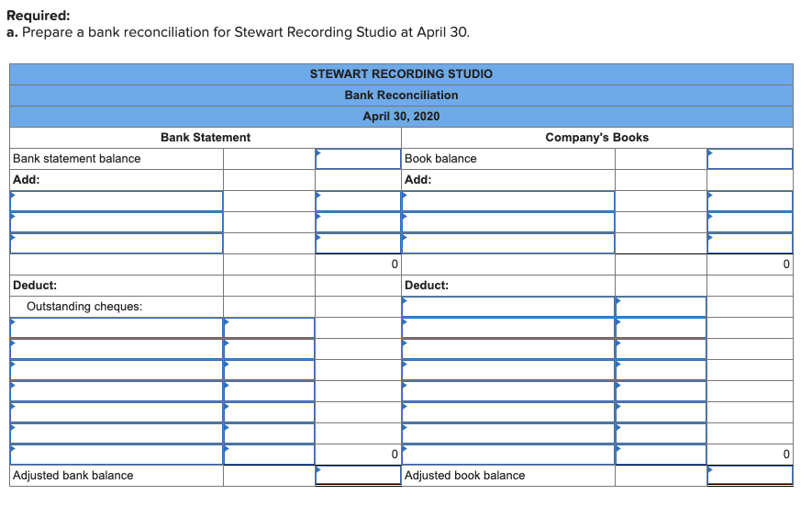Click the 'Adjusted book balance' label
The height and width of the screenshot is (506, 812).
(464, 476)
